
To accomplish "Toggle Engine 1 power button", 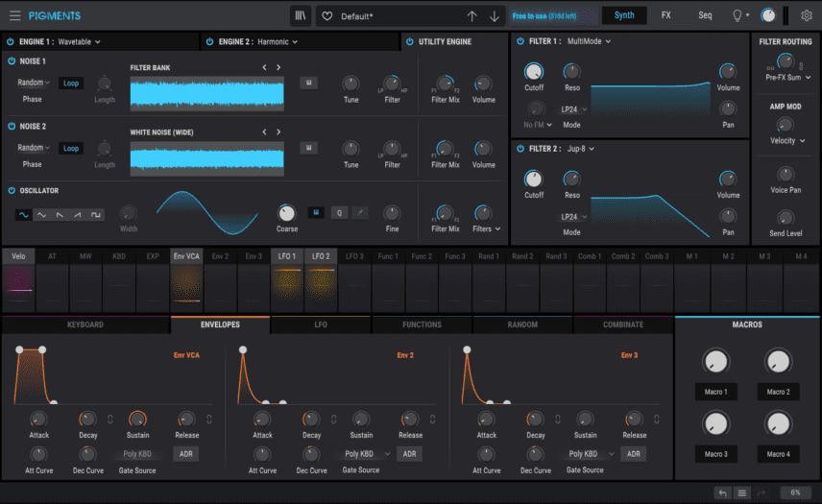I will (x=10, y=41).
